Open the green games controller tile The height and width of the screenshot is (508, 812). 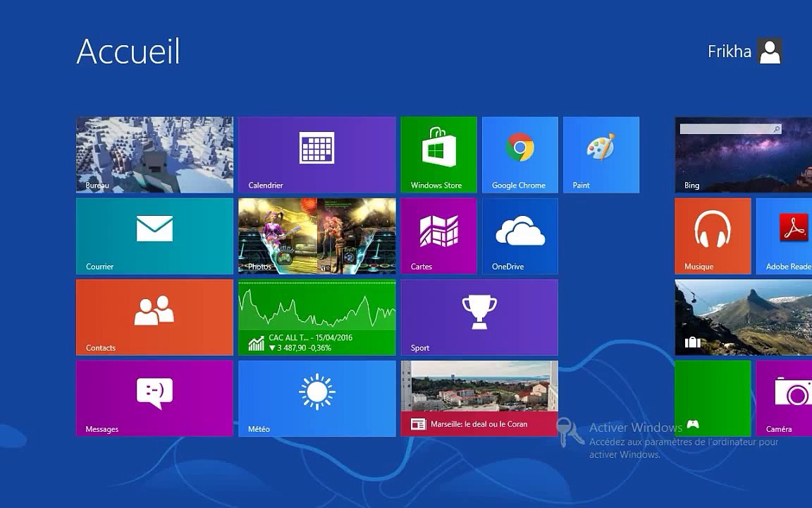coord(713,398)
